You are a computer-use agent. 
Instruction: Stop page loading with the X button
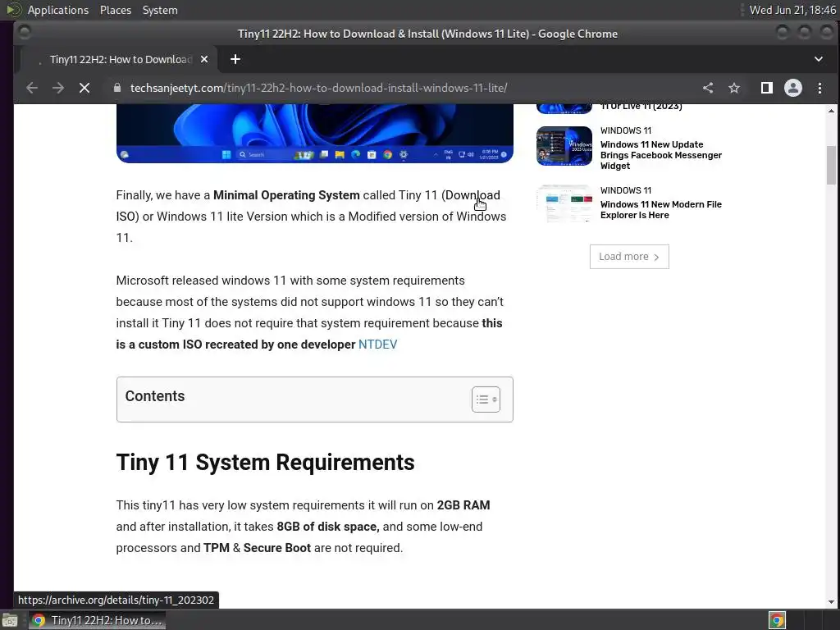point(84,88)
